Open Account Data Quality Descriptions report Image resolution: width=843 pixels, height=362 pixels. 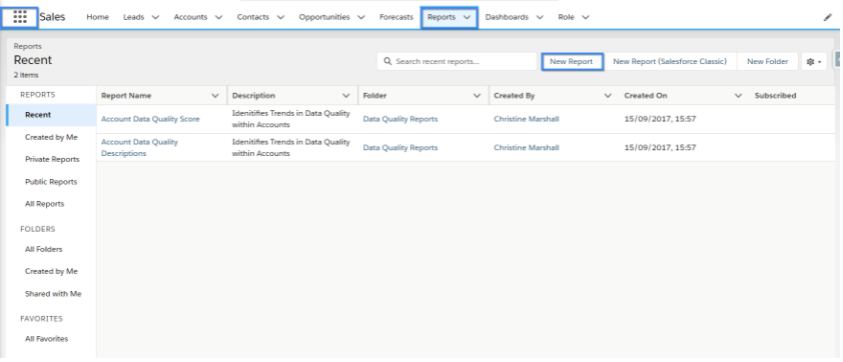139,147
